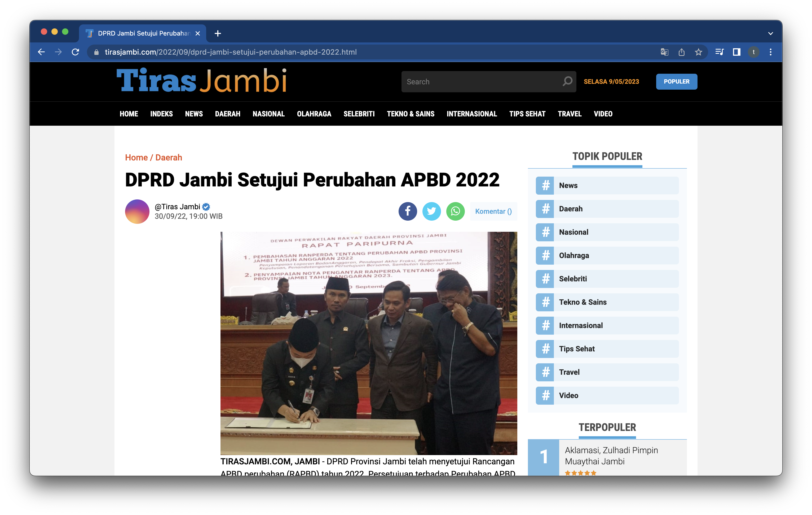This screenshot has height=515, width=812.
Task: Open the profile avatar 't' menu
Action: click(754, 52)
